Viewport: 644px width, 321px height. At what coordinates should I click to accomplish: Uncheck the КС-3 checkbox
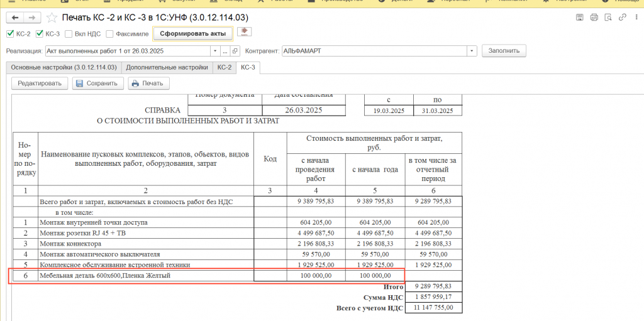40,34
